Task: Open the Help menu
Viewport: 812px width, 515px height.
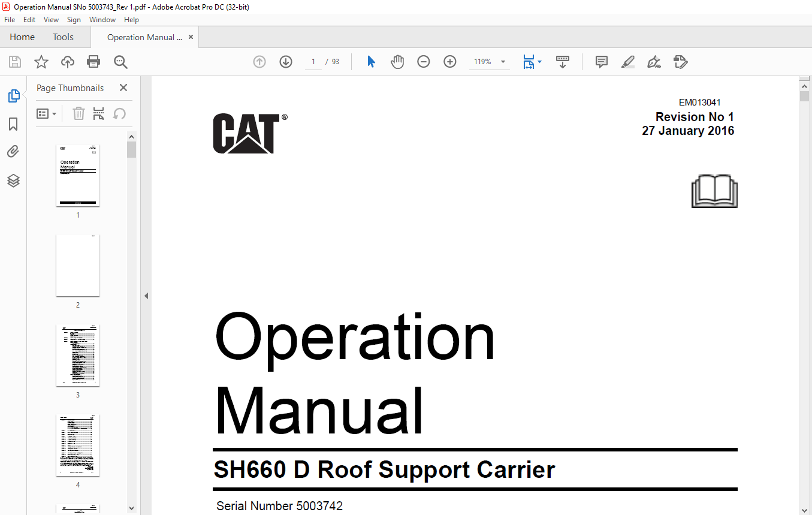Action: point(131,20)
